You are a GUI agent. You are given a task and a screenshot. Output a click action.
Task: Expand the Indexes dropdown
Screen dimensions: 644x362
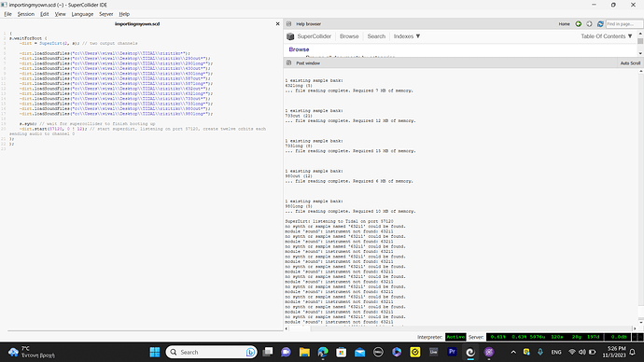point(407,36)
